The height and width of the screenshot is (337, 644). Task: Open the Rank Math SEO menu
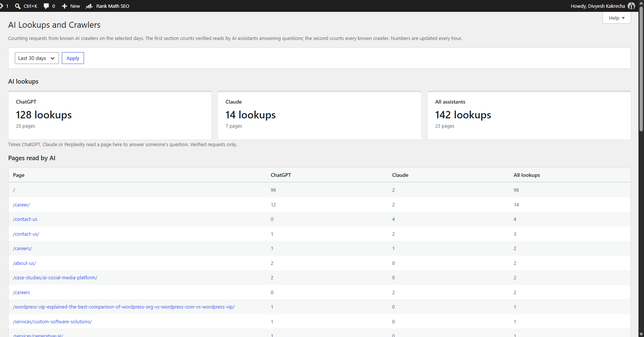point(107,6)
